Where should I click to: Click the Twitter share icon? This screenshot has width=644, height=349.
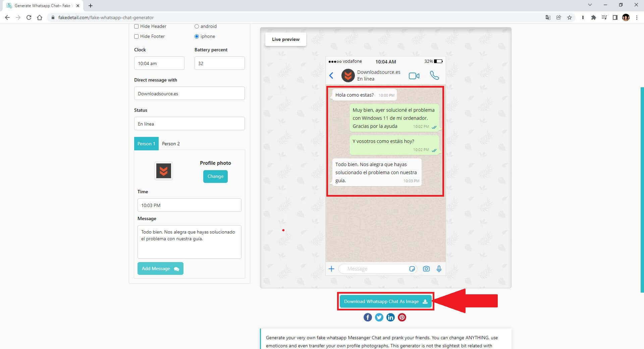click(379, 317)
